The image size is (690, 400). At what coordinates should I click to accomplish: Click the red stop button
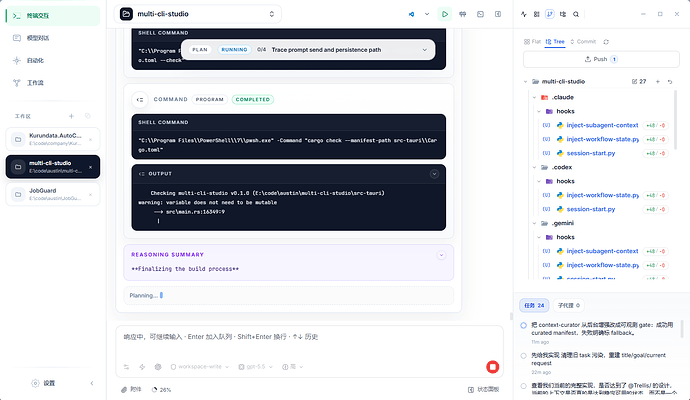click(x=492, y=367)
